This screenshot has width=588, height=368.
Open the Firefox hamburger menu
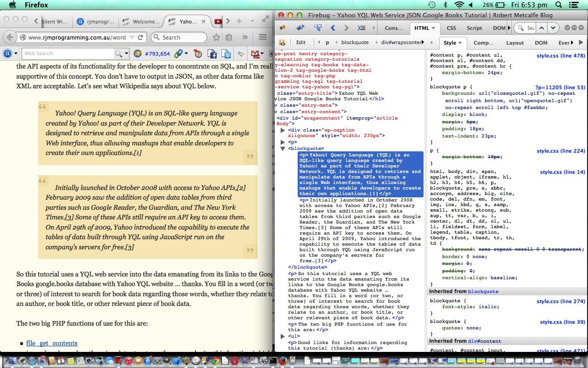(263, 37)
